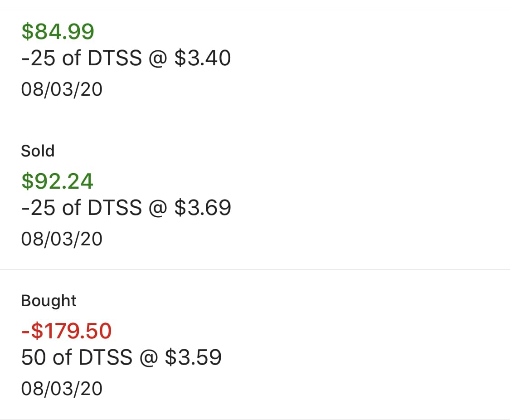
Task: Select the "50 of DTSS @ $3.59" line
Action: pyautogui.click(x=121, y=357)
